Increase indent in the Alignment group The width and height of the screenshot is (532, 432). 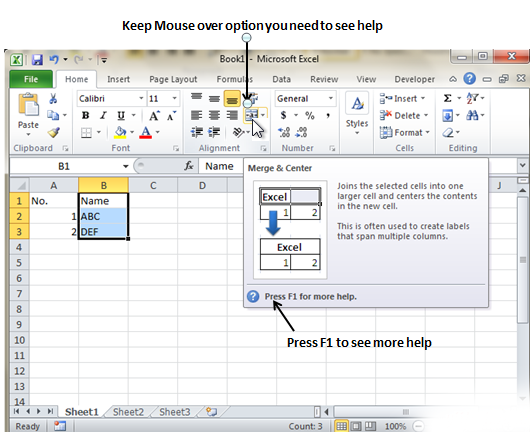click(214, 132)
